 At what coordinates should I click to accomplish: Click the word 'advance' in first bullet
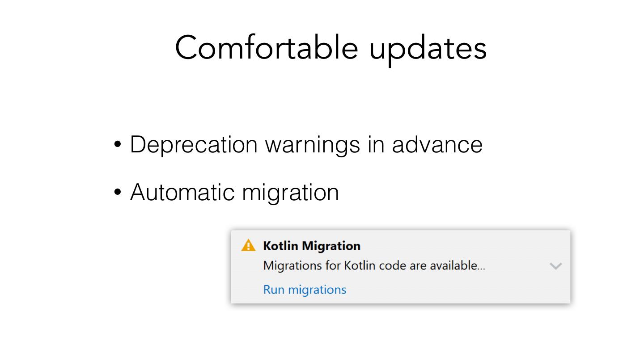pyautogui.click(x=437, y=145)
